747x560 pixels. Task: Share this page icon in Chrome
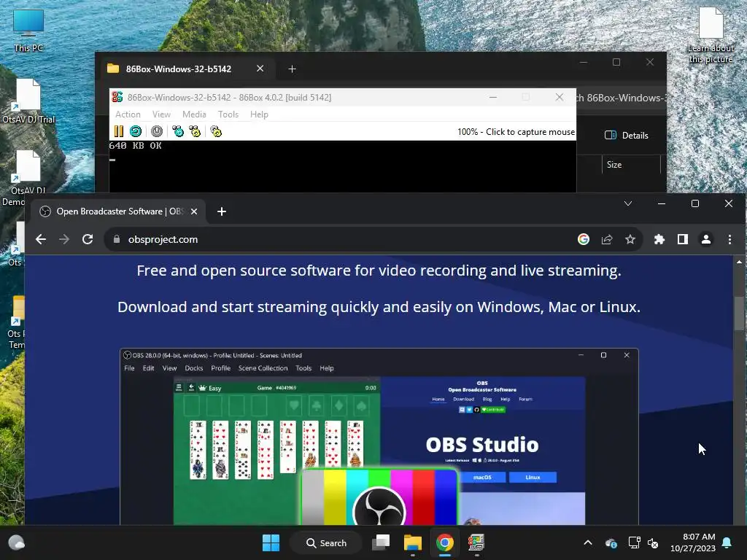click(607, 239)
